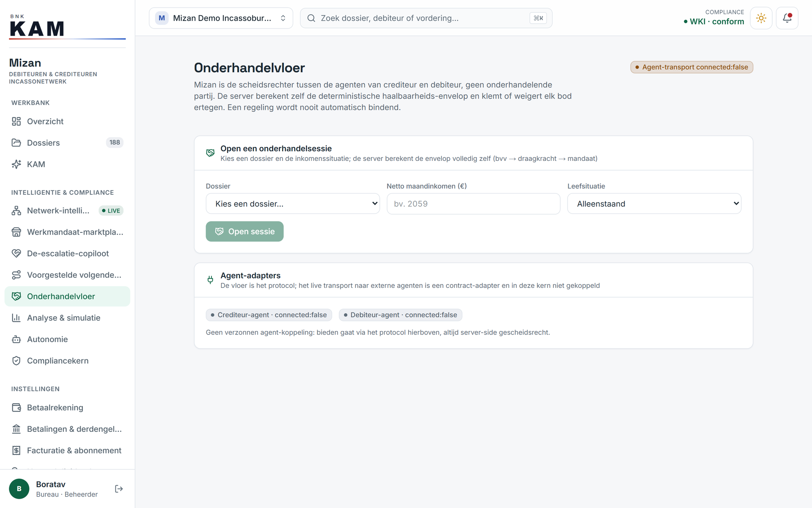Log out using the exit icon
Viewport: 812px width, 508px height.
[x=119, y=489]
